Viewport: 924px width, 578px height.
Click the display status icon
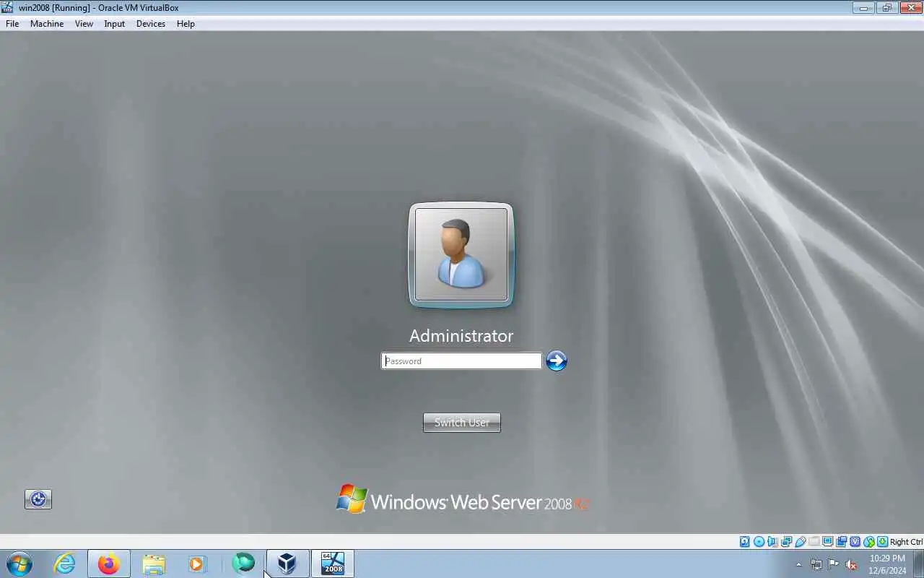pyautogui.click(x=828, y=542)
